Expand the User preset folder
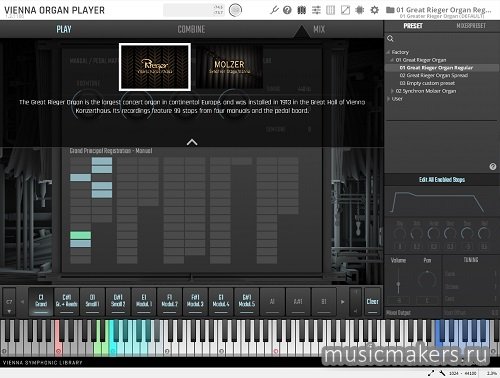Viewport: 500px width, 378px height. click(388, 99)
